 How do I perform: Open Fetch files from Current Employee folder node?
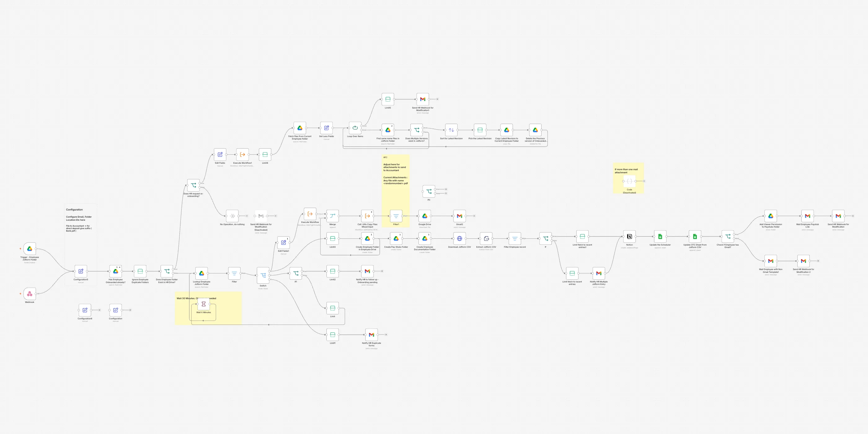click(300, 128)
